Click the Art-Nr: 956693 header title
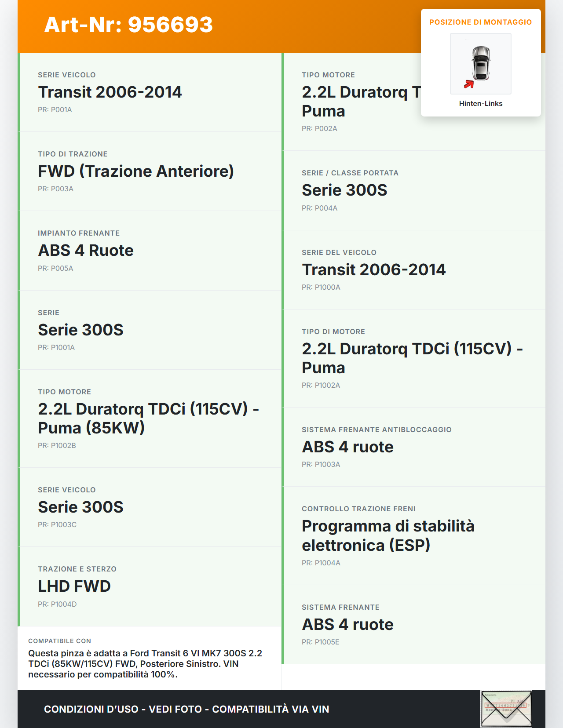Viewport: 563px width, 728px height. coord(128,25)
